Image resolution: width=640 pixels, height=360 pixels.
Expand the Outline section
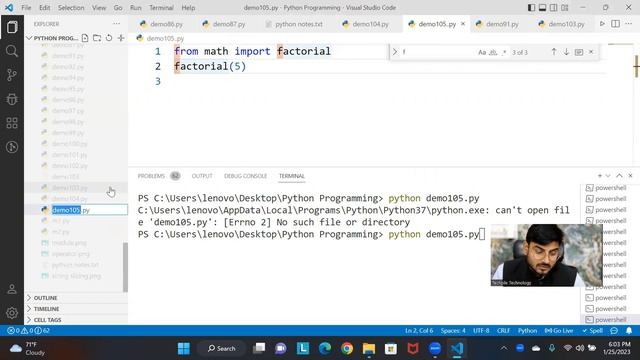click(x=76, y=298)
